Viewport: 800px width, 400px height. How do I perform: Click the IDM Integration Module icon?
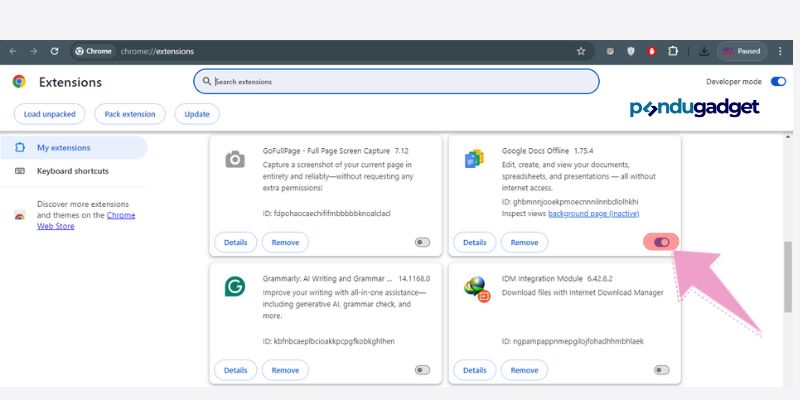pos(477,289)
